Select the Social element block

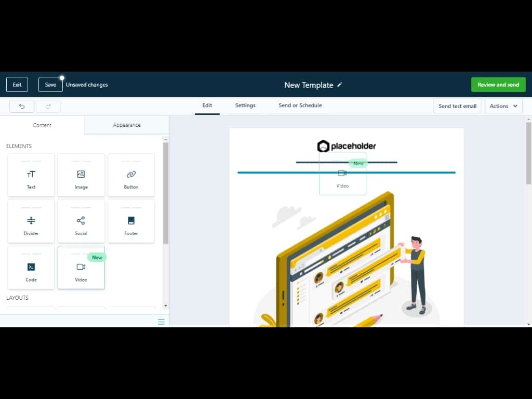pyautogui.click(x=81, y=221)
